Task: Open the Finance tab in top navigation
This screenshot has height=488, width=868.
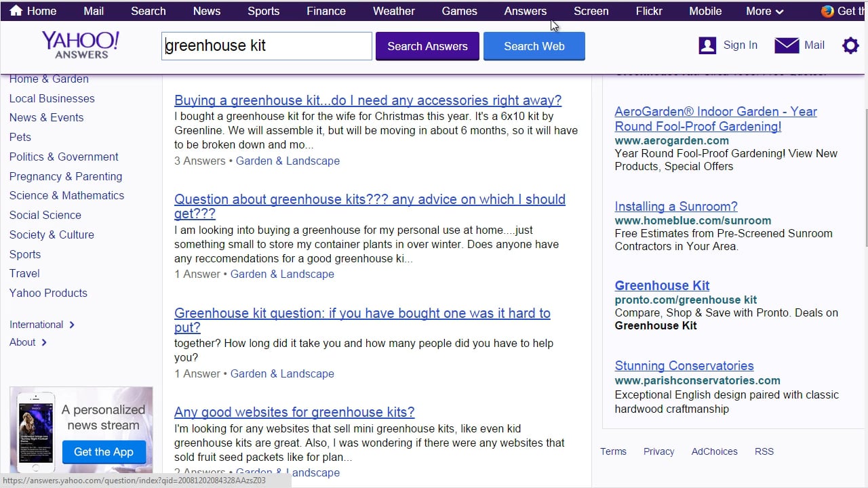Action: tap(325, 11)
